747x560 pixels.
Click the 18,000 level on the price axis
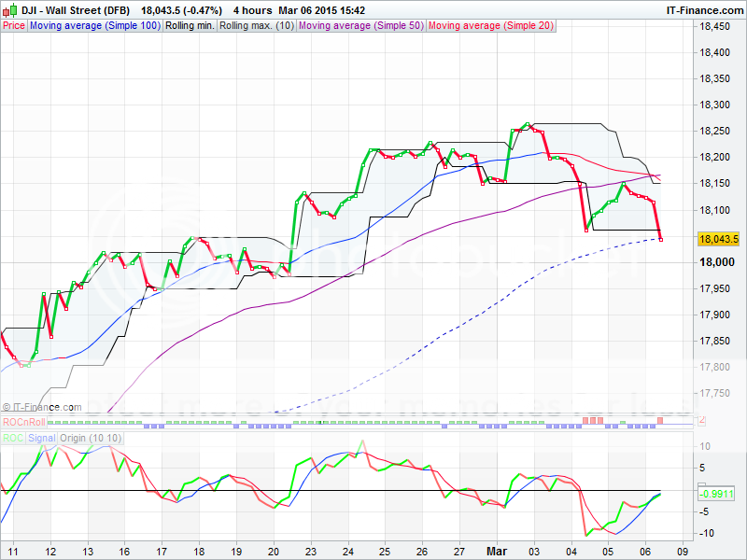coord(716,263)
